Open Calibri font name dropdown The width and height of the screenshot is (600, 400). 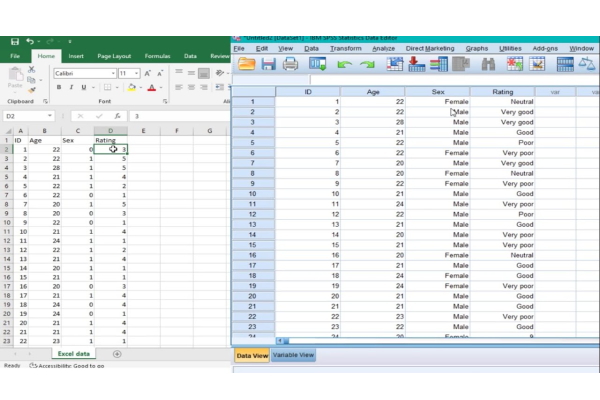pos(113,73)
